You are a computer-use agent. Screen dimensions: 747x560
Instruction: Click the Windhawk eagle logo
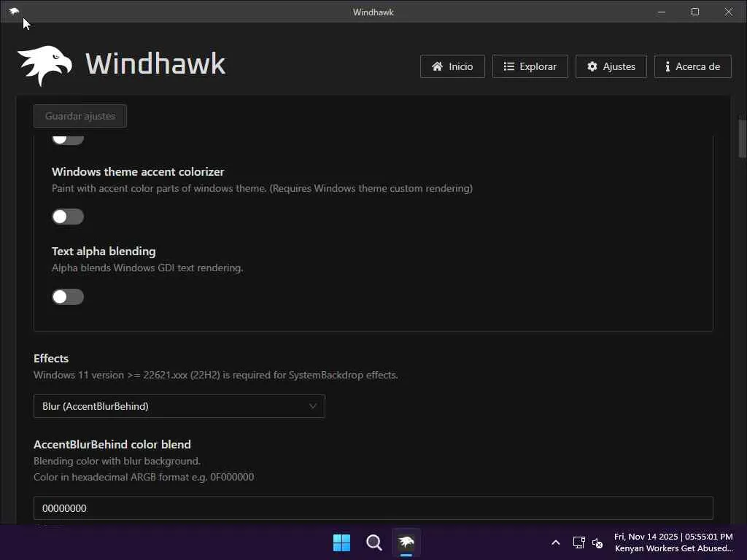[44, 66]
